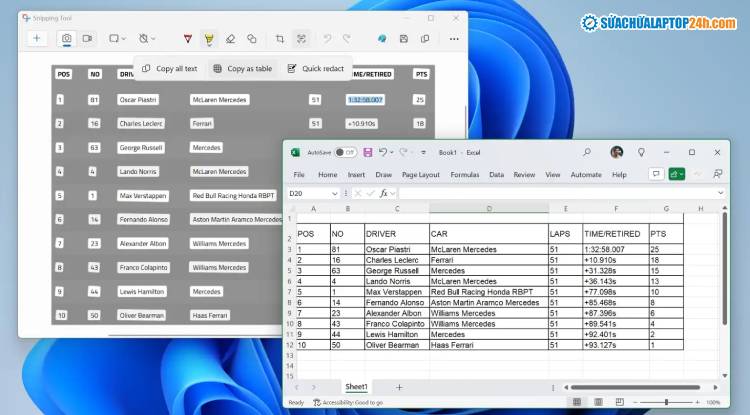Click the lightbulb icon in the Excel title bar
Viewport: 750px width, 415px height.
[641, 153]
